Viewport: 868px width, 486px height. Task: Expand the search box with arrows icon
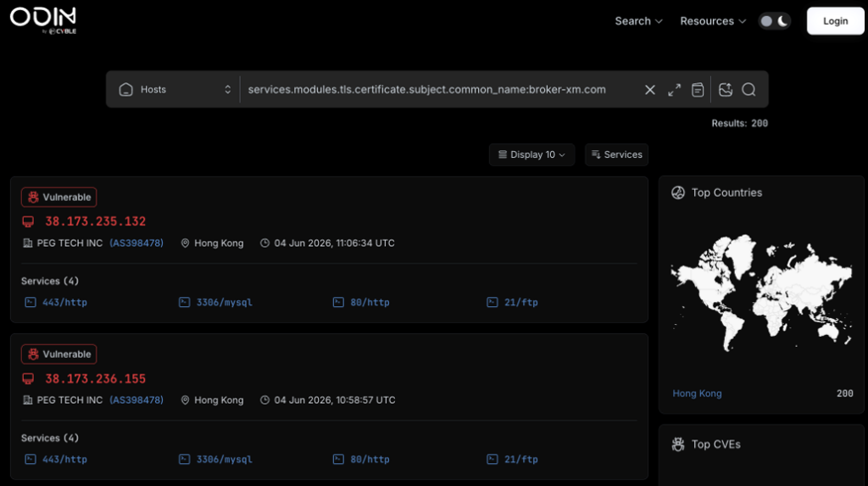(x=674, y=90)
